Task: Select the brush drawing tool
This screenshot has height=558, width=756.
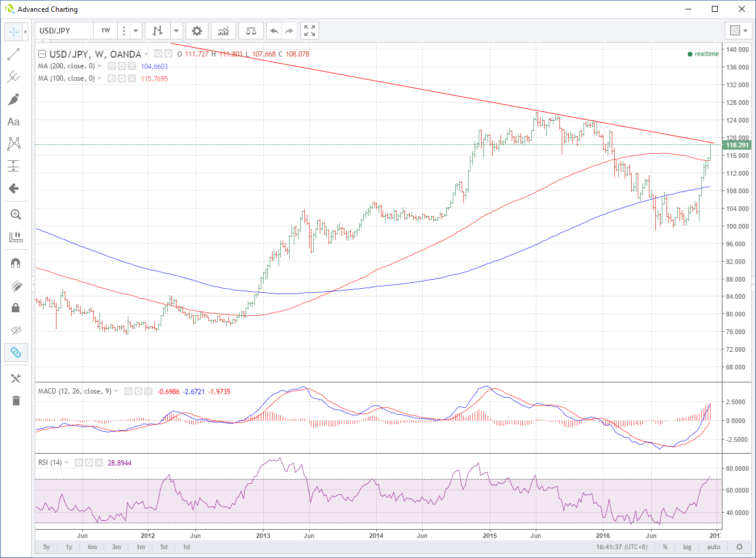Action: [x=14, y=99]
